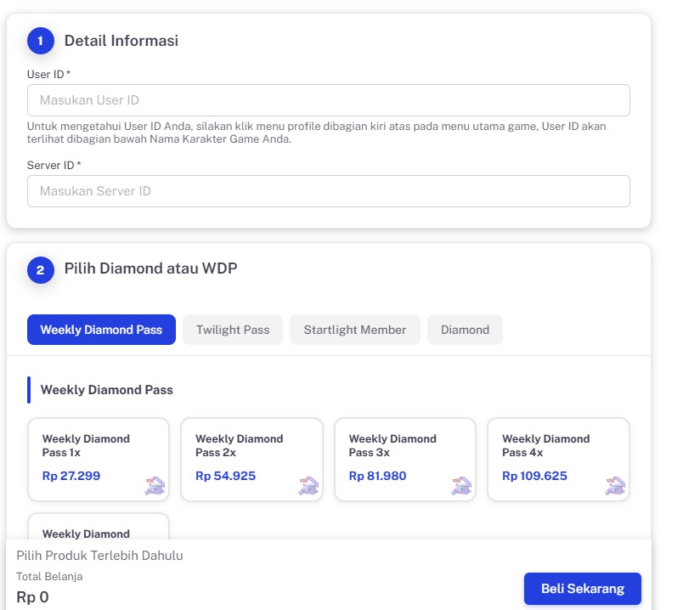Viewport: 700px width, 610px height.
Task: Click the chest icon on Weekly Diamond Pass 2x card
Action: 308,485
